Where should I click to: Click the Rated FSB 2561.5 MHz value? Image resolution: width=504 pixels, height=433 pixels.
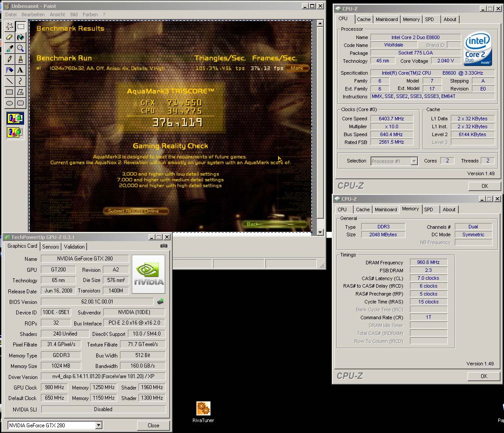[x=391, y=142]
